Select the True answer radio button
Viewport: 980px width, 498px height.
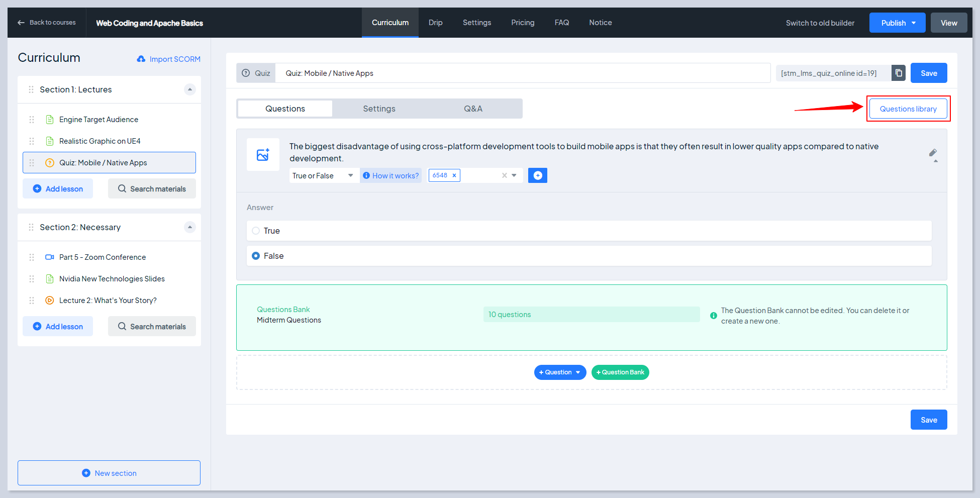point(256,231)
